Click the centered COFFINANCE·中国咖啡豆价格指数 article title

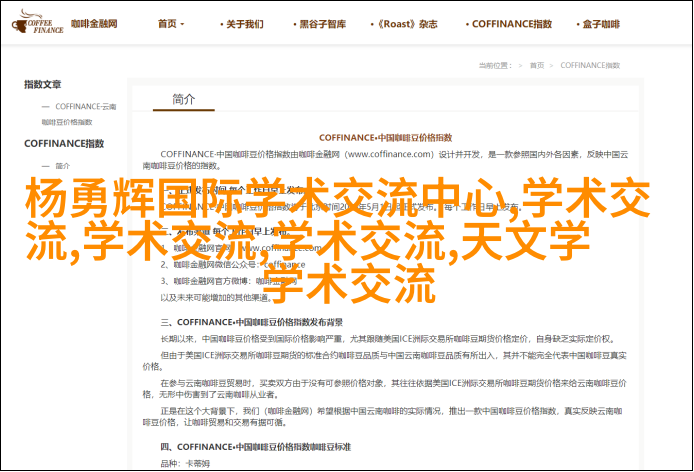(386, 138)
